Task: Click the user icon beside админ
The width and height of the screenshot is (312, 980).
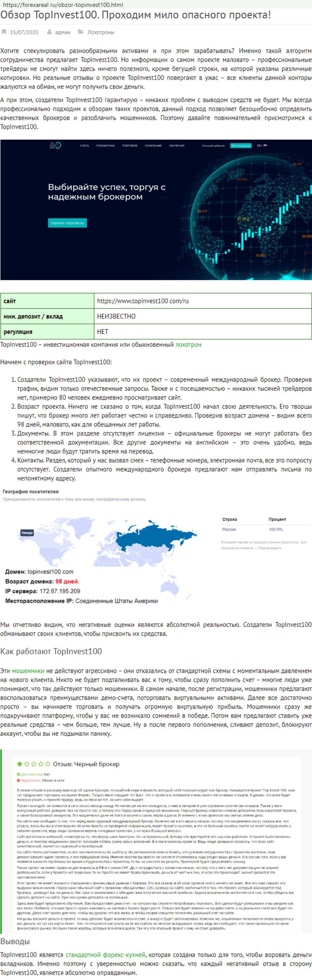Action: (50, 32)
